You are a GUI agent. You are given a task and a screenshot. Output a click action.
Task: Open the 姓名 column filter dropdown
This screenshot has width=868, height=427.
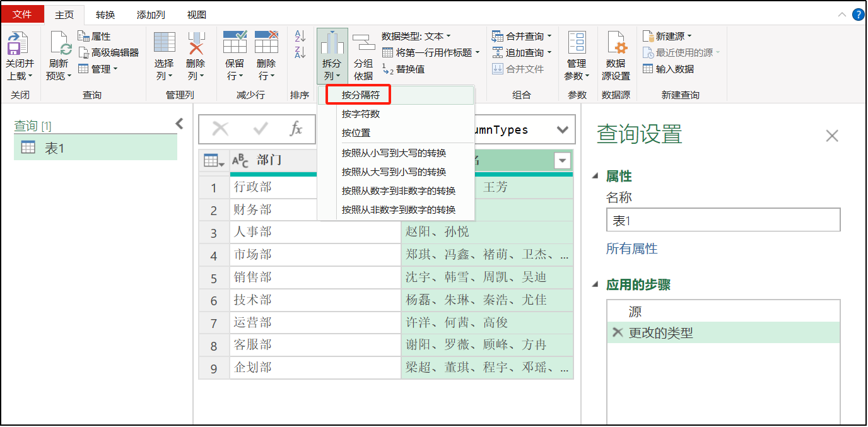pos(562,160)
